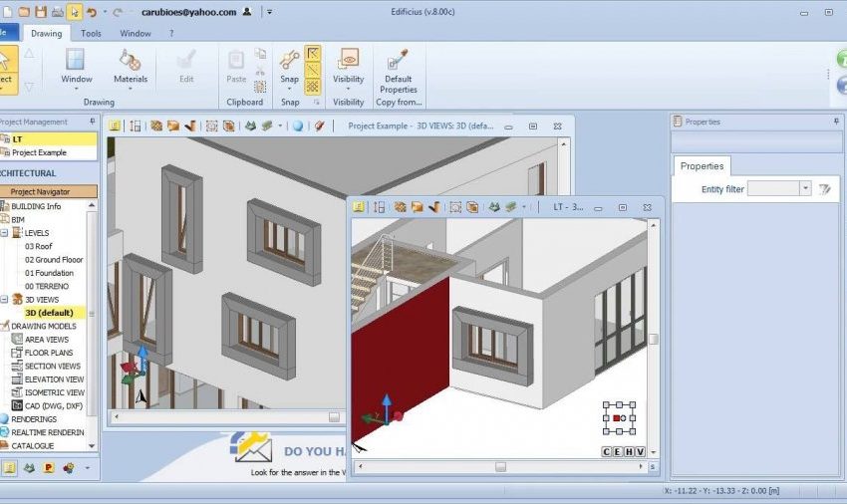
Task: Toggle the H button in LT view
Action: tap(629, 452)
